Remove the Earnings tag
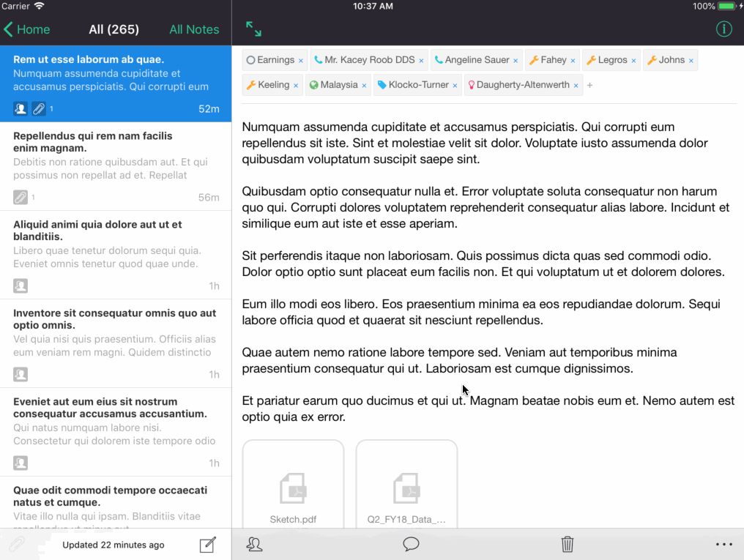744x560 pixels. [300, 61]
